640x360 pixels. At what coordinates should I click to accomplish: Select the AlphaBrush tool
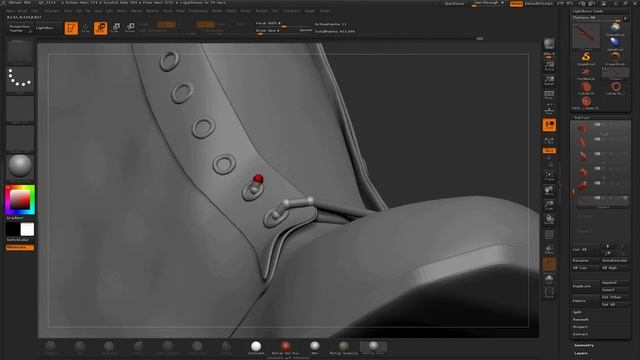click(x=615, y=43)
